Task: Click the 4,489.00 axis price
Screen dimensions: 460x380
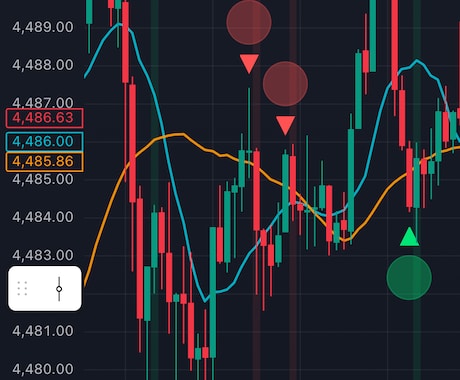Action: pyautogui.click(x=43, y=27)
